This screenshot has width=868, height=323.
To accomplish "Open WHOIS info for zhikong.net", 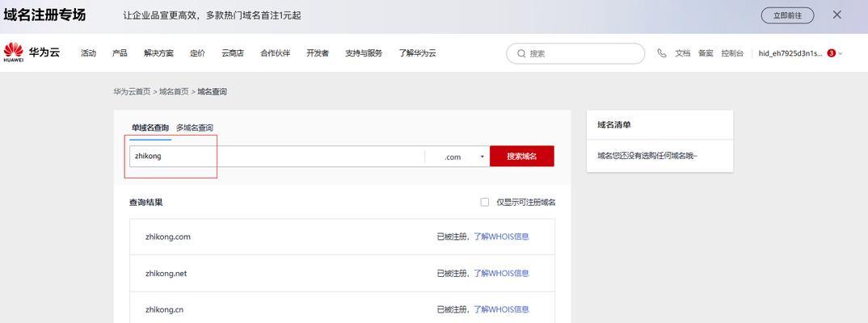I will pos(501,273).
